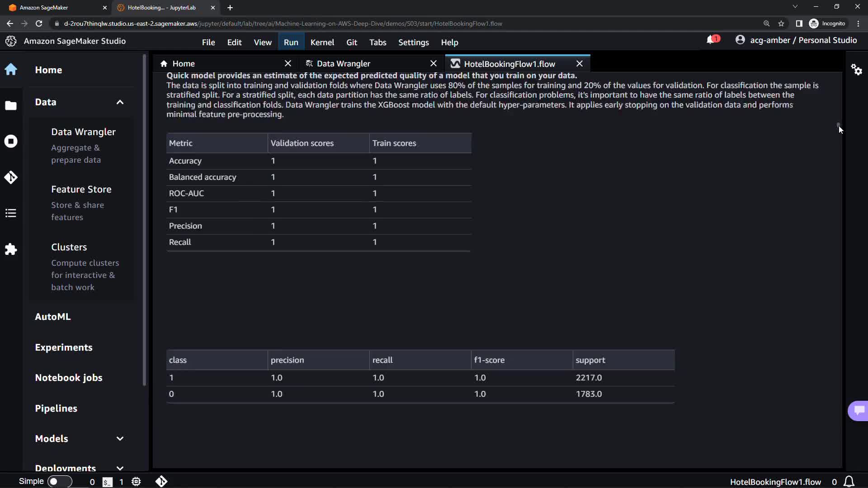Open the Git sidebar icon
The height and width of the screenshot is (488, 868).
[x=11, y=177]
